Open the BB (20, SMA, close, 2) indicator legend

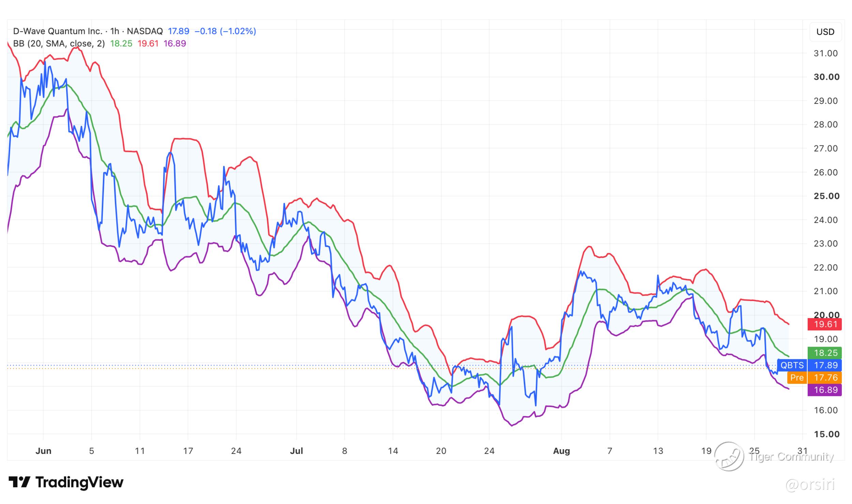tap(59, 44)
